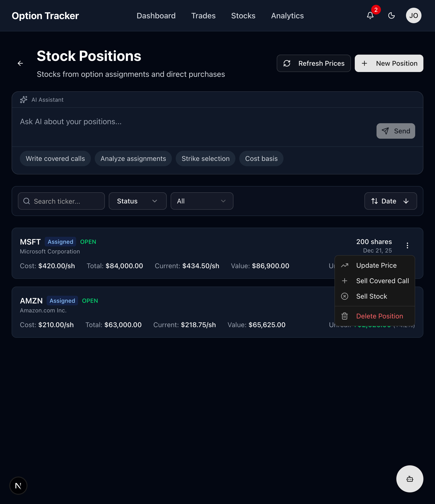Click the Write covered calls suggestion chip

click(x=55, y=158)
